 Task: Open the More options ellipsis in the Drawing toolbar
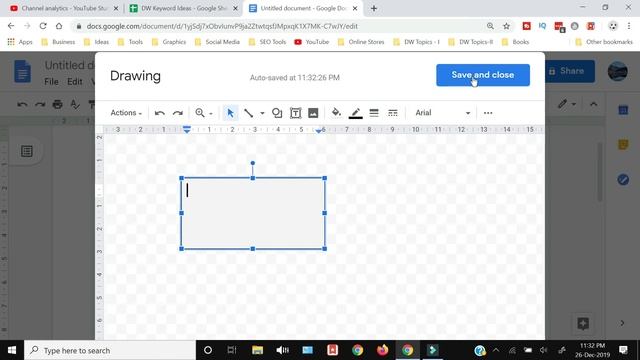coord(488,113)
